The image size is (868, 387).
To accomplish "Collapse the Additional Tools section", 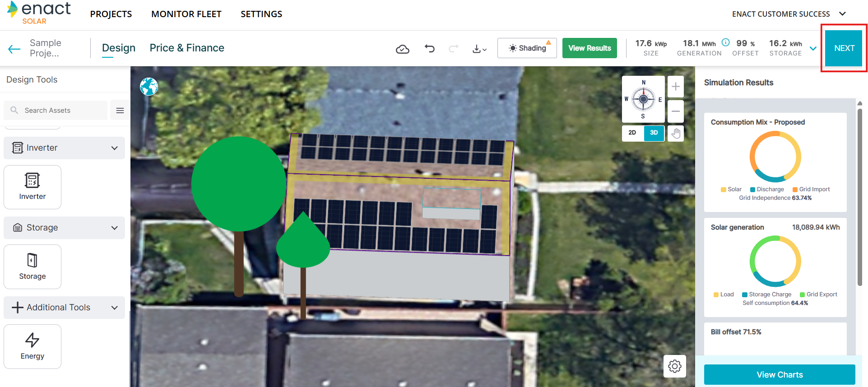I will [x=114, y=308].
